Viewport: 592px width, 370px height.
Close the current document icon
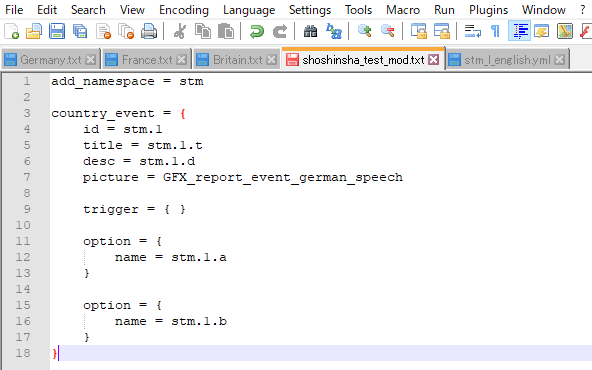coord(103,31)
